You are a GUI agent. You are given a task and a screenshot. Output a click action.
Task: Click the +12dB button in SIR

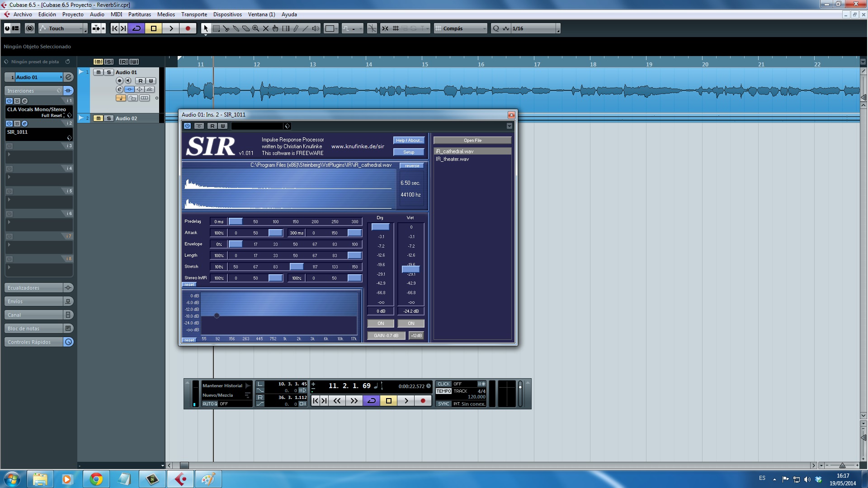[x=416, y=336]
